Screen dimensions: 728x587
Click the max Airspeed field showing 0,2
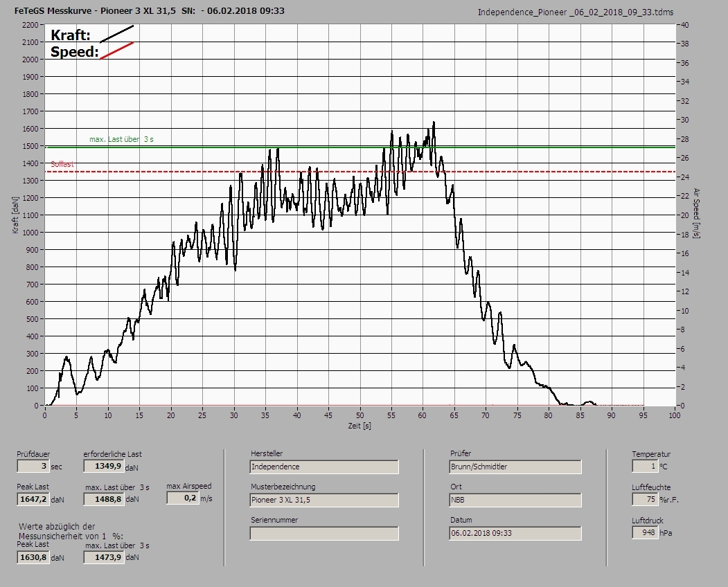click(x=182, y=498)
